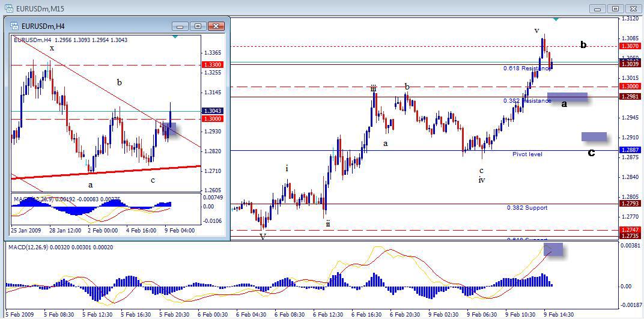644x319 pixels.
Task: Click the EURUSDm,H4 window title text
Action: (x=43, y=26)
